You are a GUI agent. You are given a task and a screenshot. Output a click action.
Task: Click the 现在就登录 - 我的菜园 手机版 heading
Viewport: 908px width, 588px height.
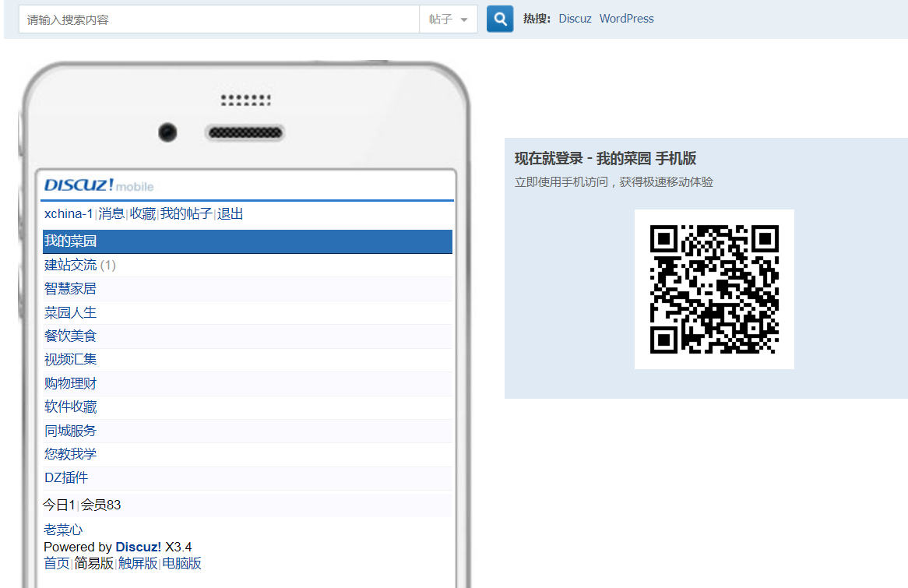605,158
